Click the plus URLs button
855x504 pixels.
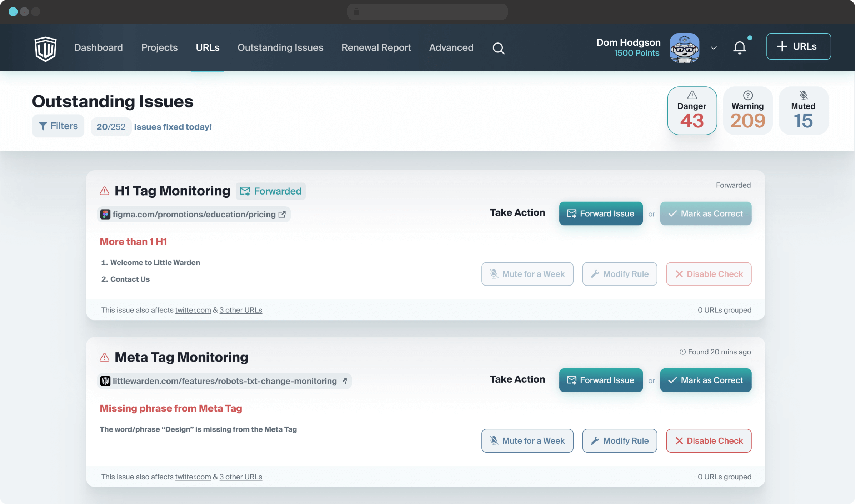[799, 46]
